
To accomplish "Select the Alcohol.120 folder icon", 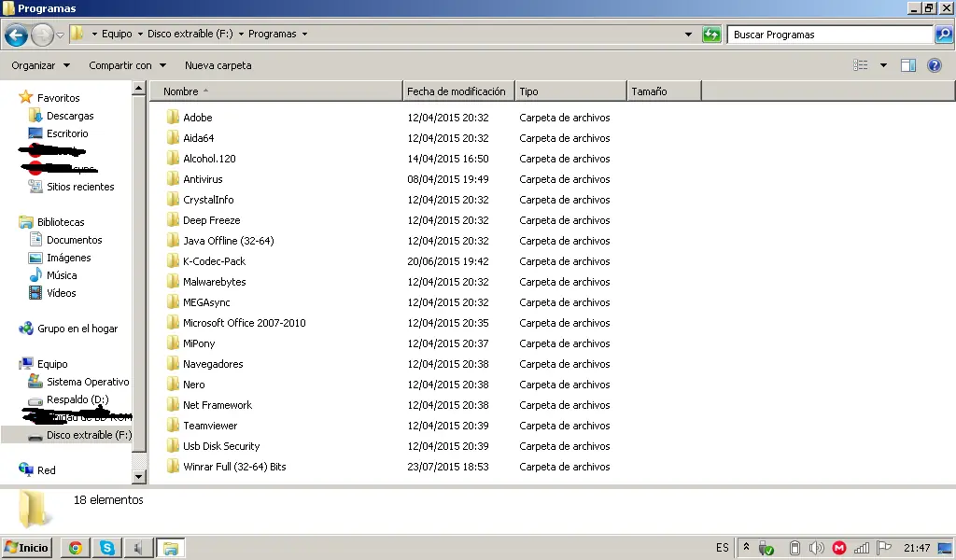I will 173,159.
